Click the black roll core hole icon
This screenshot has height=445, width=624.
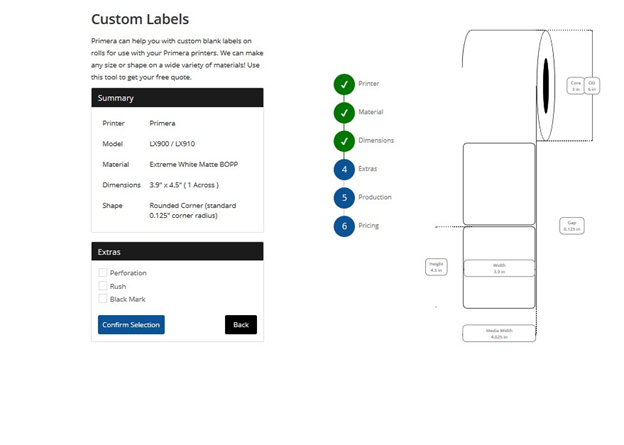coord(546,86)
